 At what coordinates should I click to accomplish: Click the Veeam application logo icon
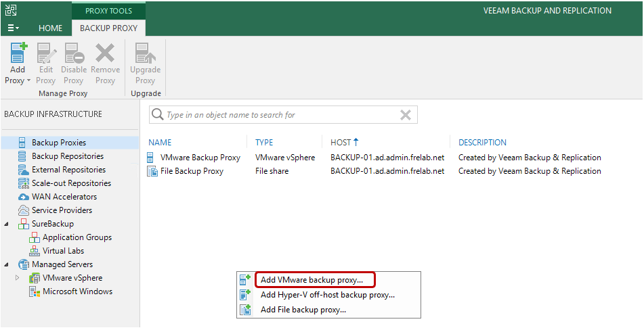pyautogui.click(x=11, y=10)
